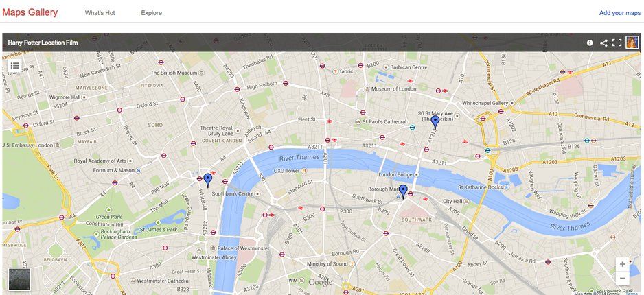Zoom out with the minus button
The width and height of the screenshot is (644, 295).
click(622, 278)
